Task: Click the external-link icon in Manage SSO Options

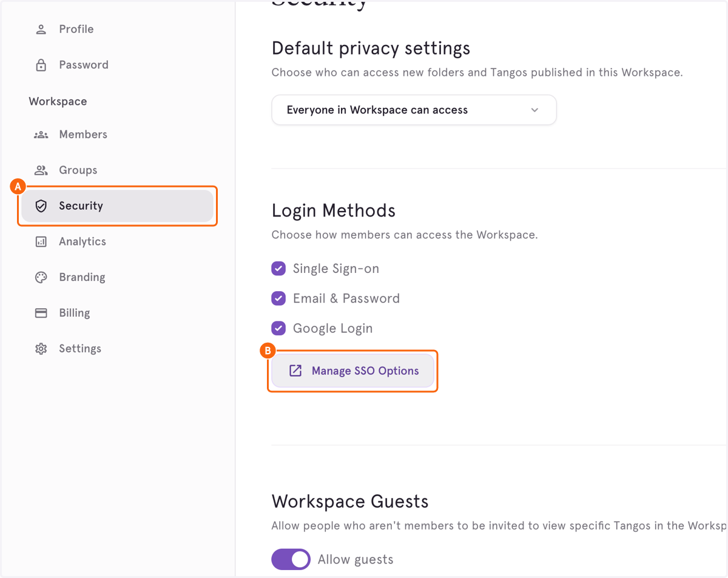Action: coord(295,371)
